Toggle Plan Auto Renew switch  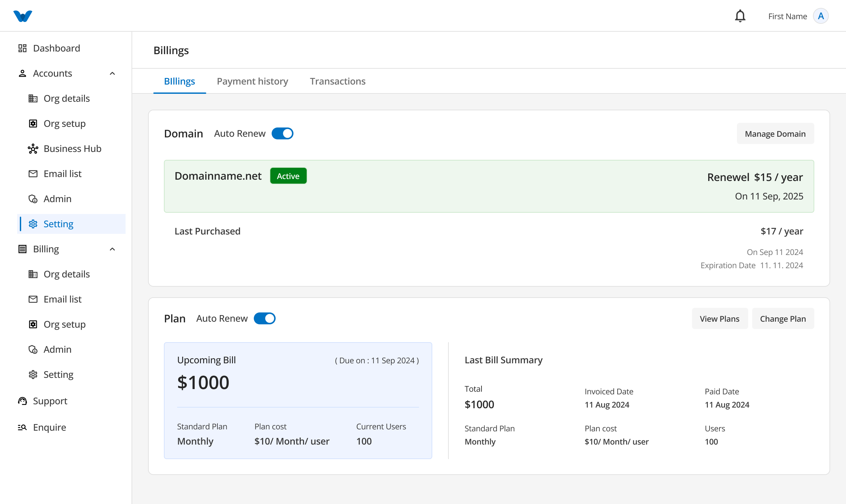pyautogui.click(x=265, y=319)
